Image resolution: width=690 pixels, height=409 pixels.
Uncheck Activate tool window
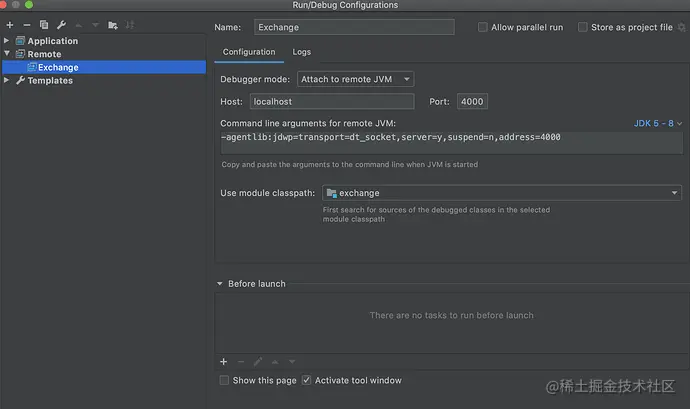[307, 380]
